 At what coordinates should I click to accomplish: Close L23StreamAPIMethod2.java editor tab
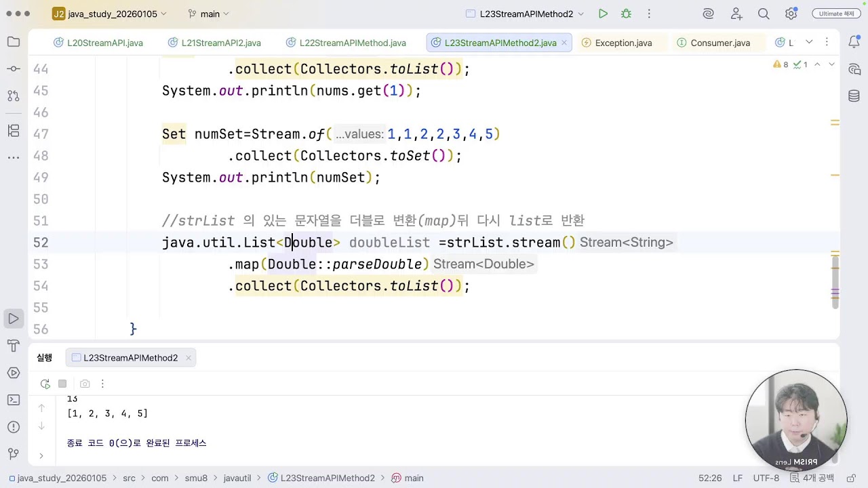565,43
